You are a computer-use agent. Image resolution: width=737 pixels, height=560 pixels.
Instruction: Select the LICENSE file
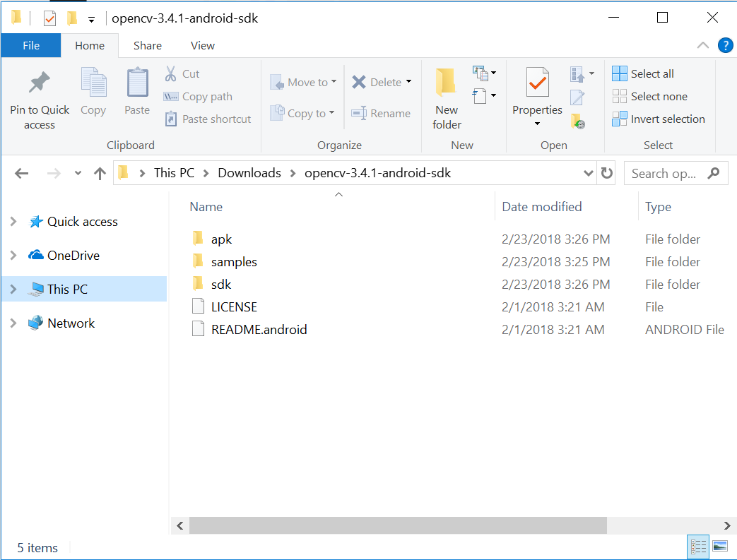point(234,306)
